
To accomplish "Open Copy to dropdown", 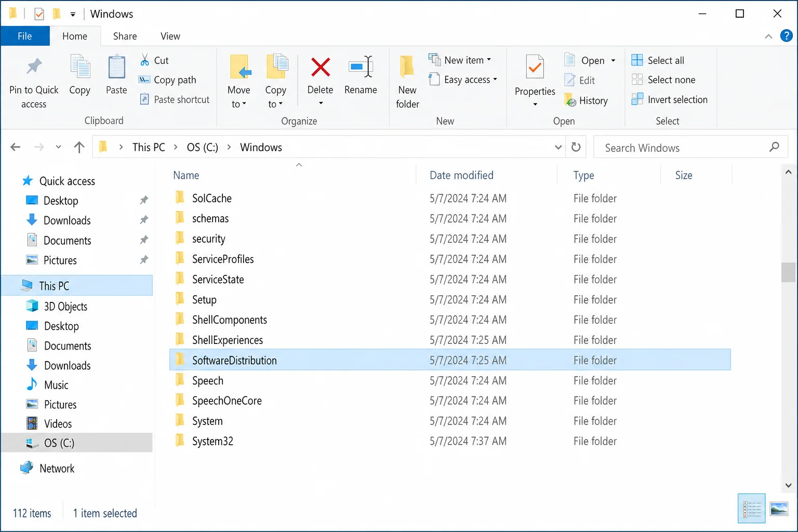I will click(x=276, y=82).
